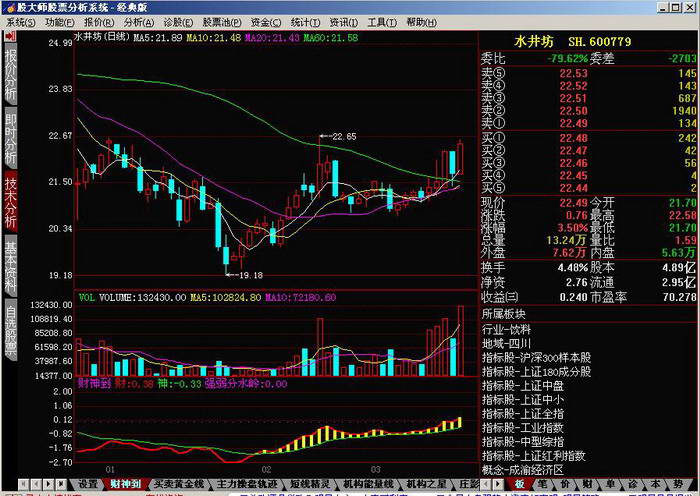Click next indicator tab arrow

(49, 484)
